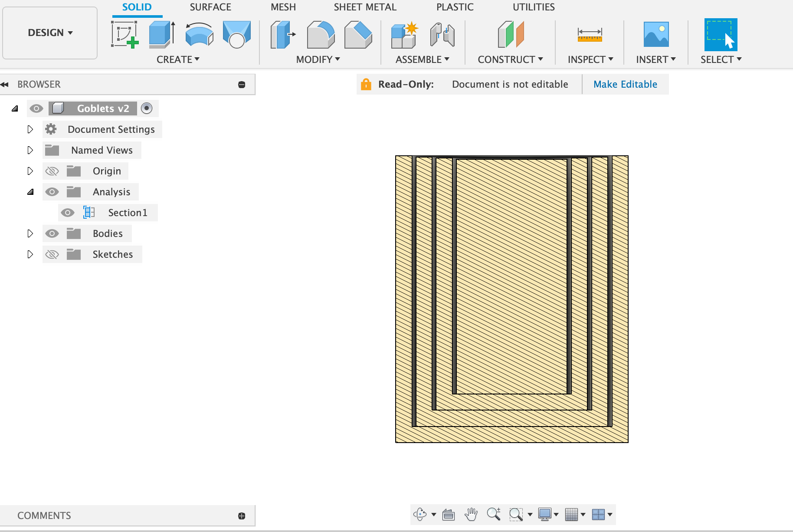Hide the Goblets v2 component
Screen dimensions: 793x532
click(36, 108)
